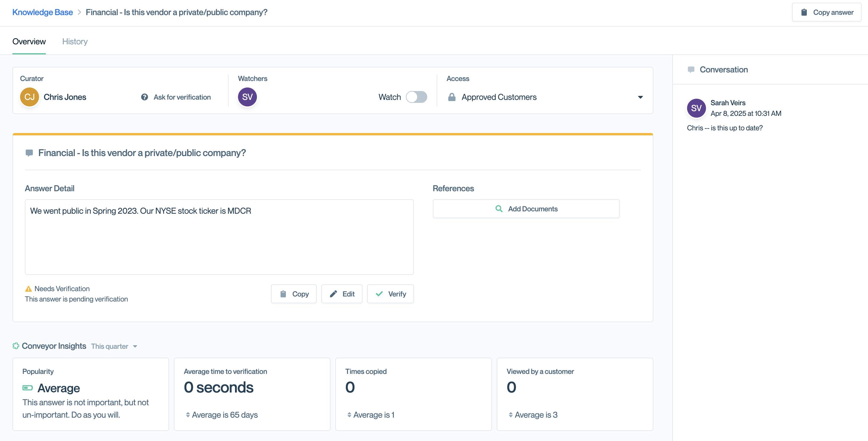Switch to the History tab
The height and width of the screenshot is (441, 868).
click(75, 41)
